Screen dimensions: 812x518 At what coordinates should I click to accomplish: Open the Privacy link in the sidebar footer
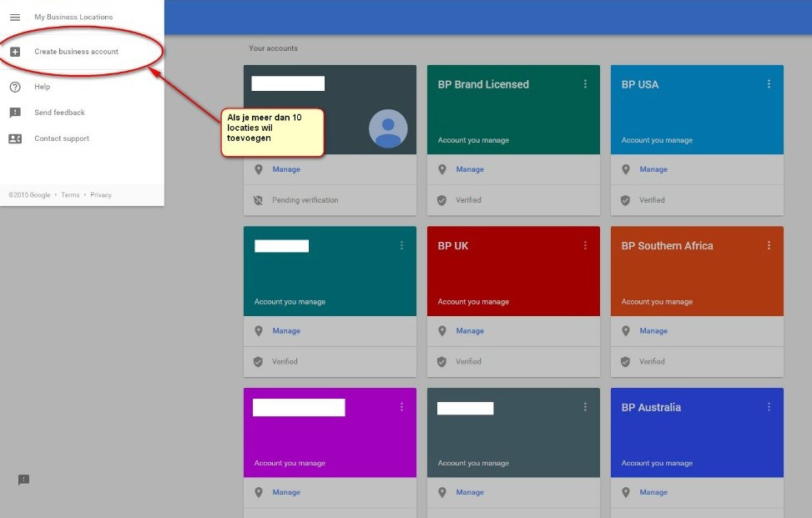coord(101,195)
